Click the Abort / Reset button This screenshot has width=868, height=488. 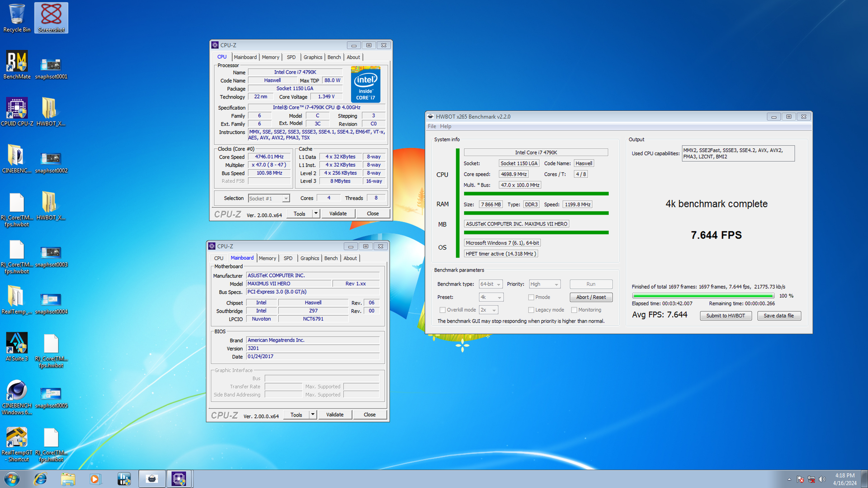pos(591,297)
